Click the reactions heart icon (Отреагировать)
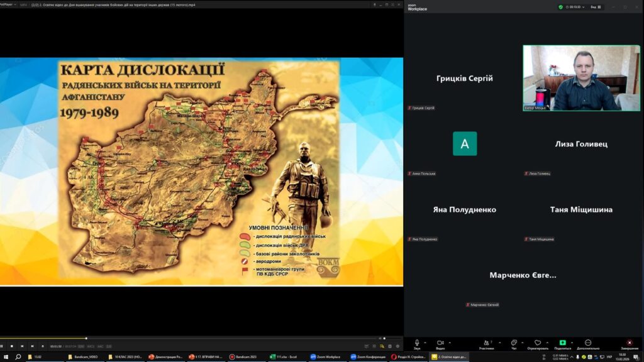The image size is (644, 362). [x=538, y=343]
